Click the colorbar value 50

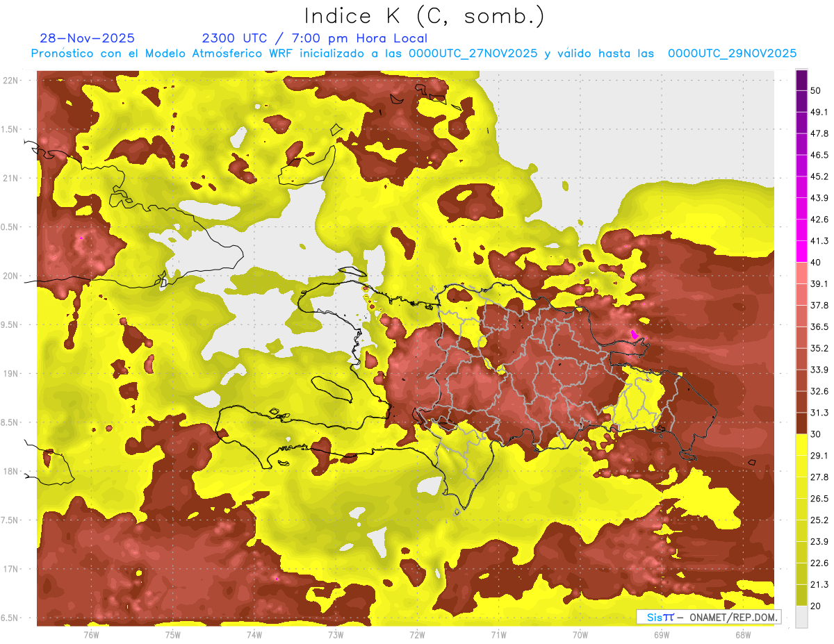click(x=816, y=91)
